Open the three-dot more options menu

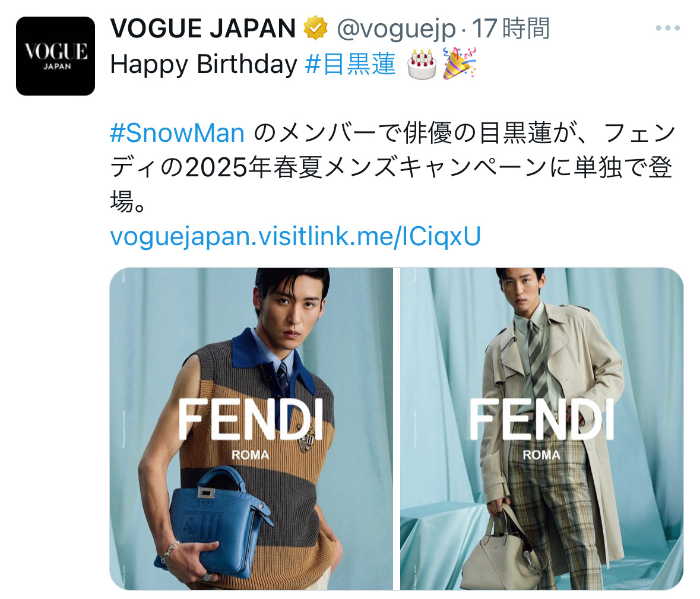click(x=667, y=28)
